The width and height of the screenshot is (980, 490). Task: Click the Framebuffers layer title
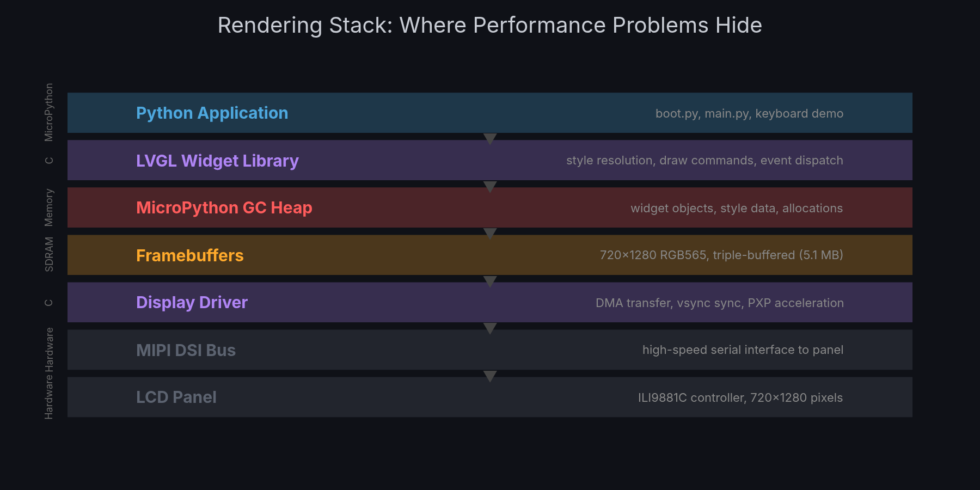tap(189, 255)
